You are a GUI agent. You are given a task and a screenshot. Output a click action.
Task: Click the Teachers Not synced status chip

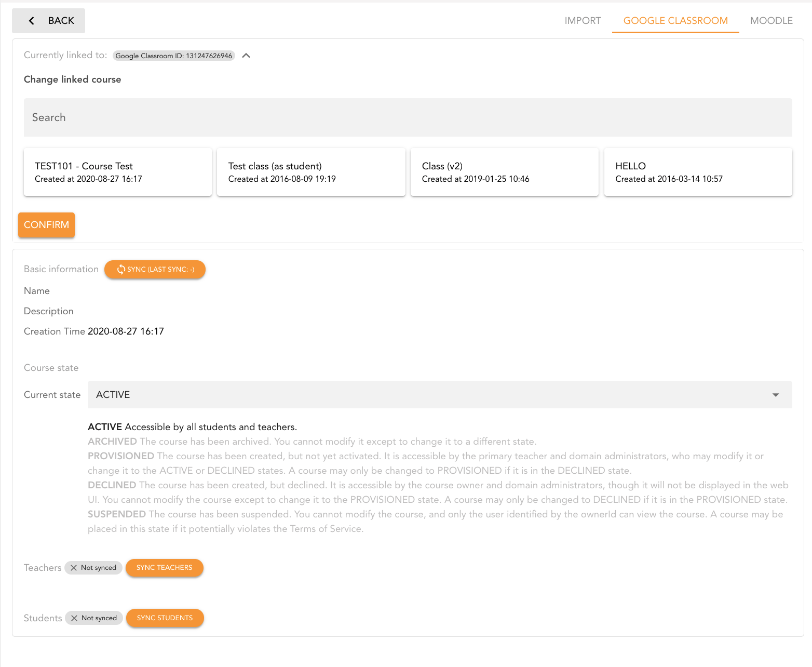point(93,568)
